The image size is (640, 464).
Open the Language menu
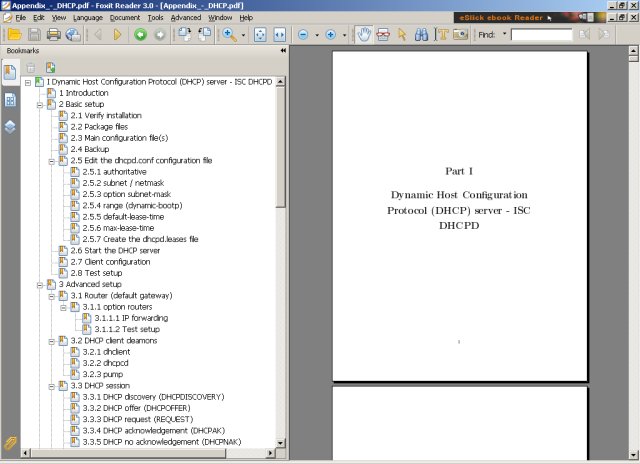coord(88,18)
